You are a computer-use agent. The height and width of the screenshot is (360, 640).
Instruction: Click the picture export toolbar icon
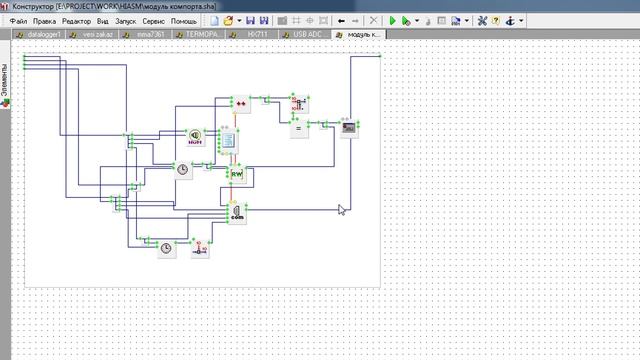point(456,21)
